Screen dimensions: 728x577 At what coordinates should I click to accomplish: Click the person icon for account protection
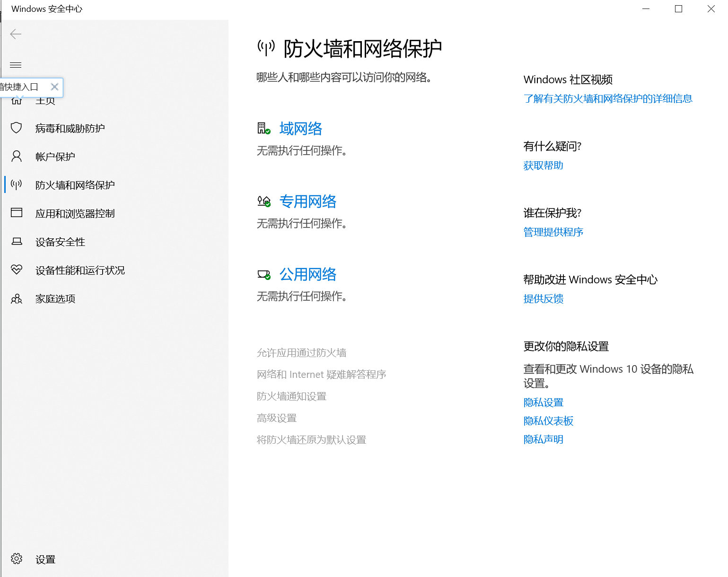[17, 156]
